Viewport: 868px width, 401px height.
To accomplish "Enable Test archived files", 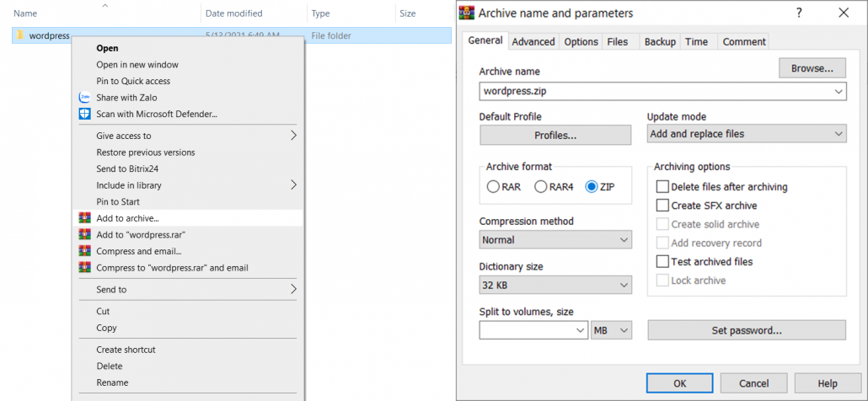I will click(662, 262).
